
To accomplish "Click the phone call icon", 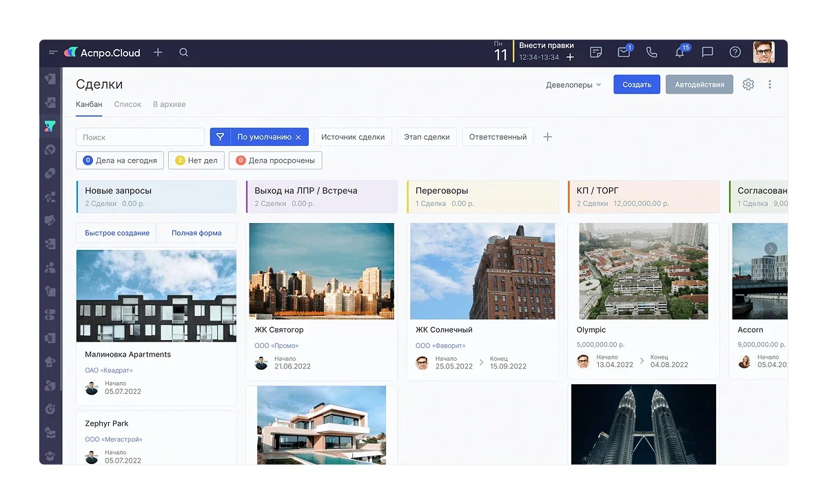I will [651, 52].
